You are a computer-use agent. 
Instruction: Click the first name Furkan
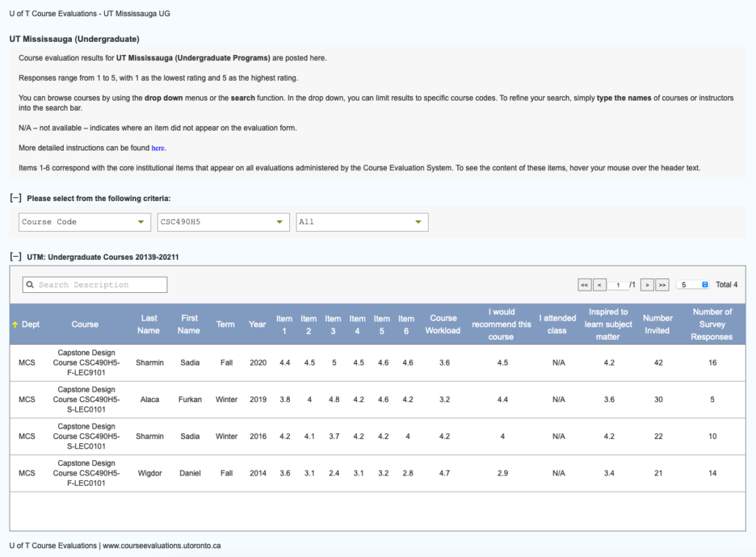pos(190,400)
